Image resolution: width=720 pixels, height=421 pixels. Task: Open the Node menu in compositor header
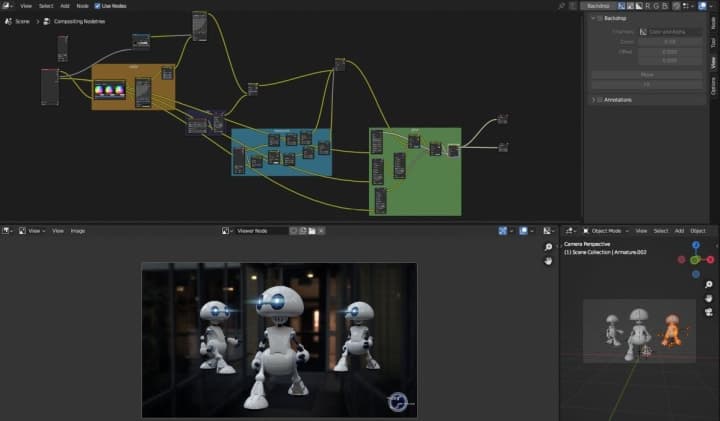82,5
